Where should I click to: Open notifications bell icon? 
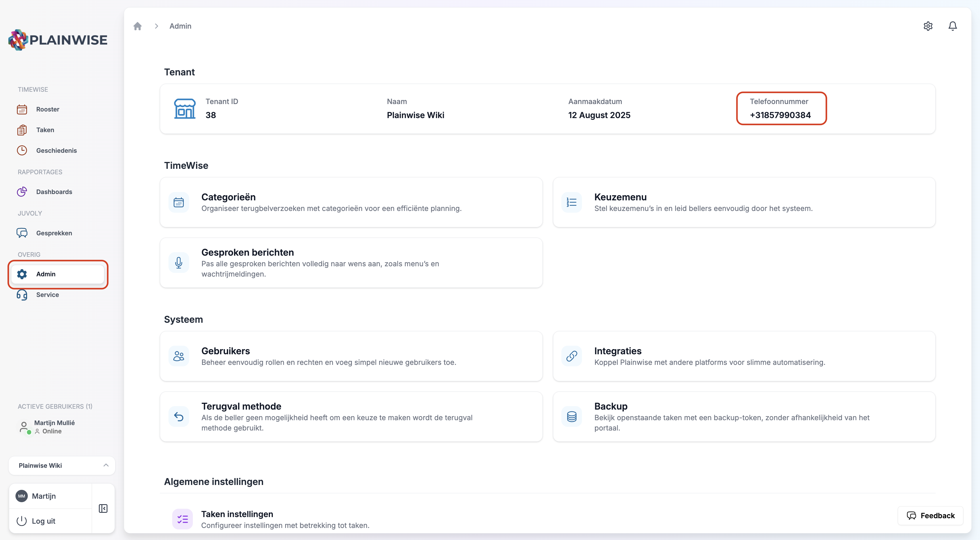pyautogui.click(x=952, y=26)
